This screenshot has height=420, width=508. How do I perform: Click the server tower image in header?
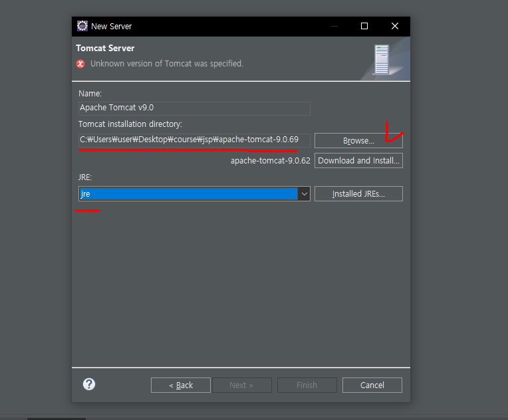click(x=382, y=60)
